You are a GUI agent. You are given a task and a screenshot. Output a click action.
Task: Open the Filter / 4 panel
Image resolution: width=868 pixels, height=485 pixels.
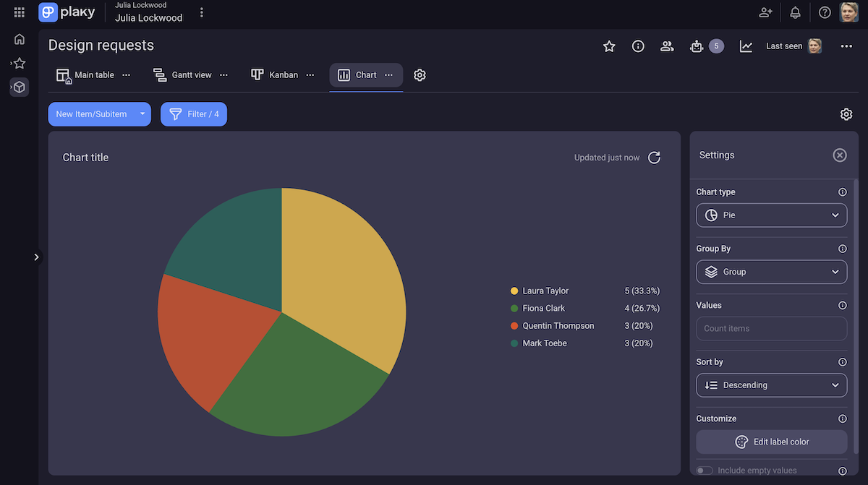(x=193, y=113)
